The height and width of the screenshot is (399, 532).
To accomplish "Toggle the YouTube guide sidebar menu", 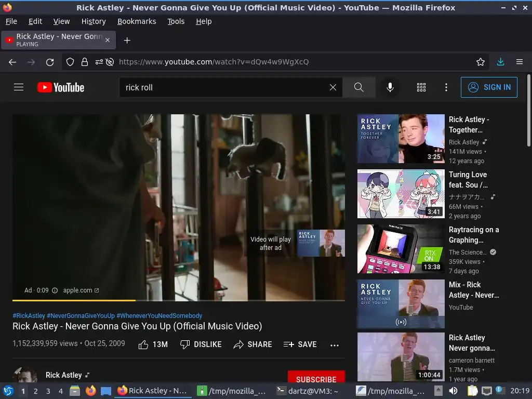I will [x=19, y=87].
